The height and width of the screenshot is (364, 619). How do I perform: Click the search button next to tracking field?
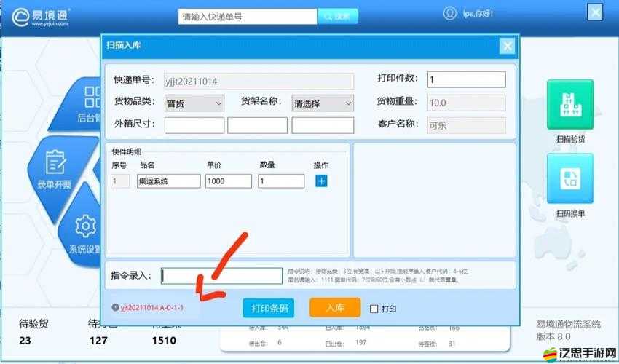(337, 17)
